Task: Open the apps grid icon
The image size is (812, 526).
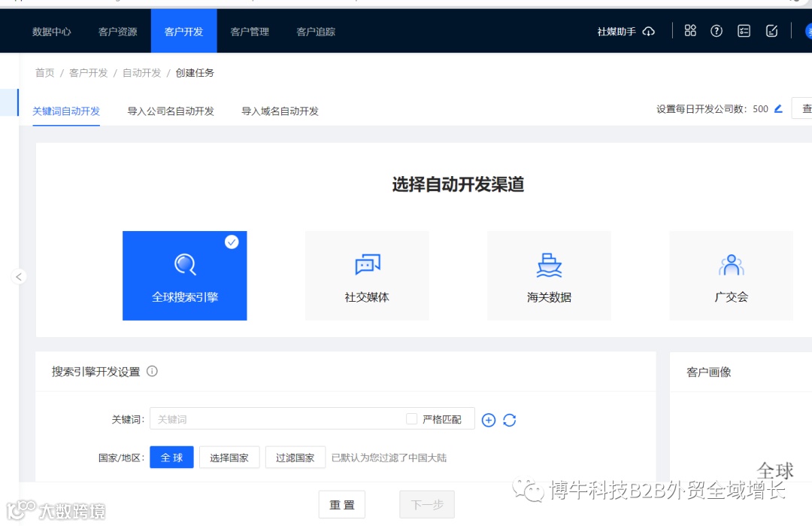Action: click(690, 31)
